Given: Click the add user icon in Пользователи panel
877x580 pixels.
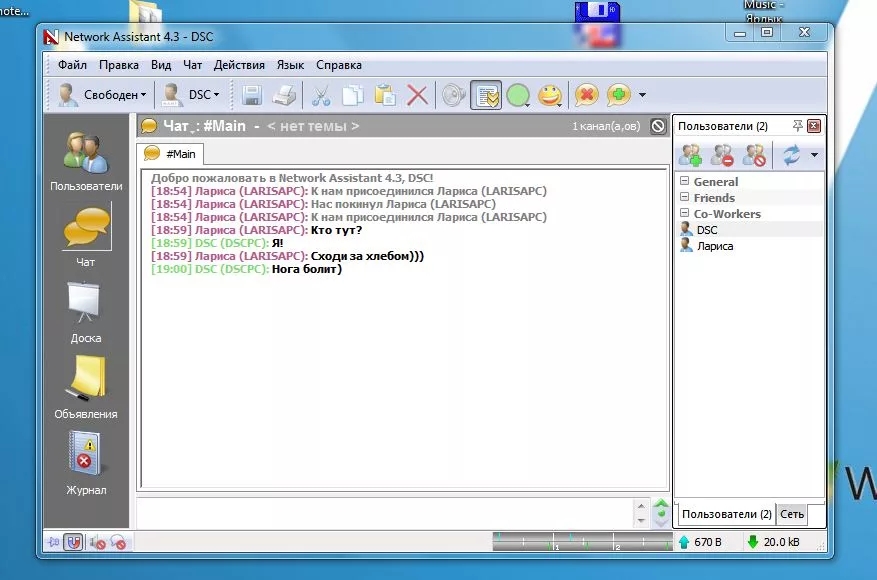Looking at the screenshot, I should 690,155.
